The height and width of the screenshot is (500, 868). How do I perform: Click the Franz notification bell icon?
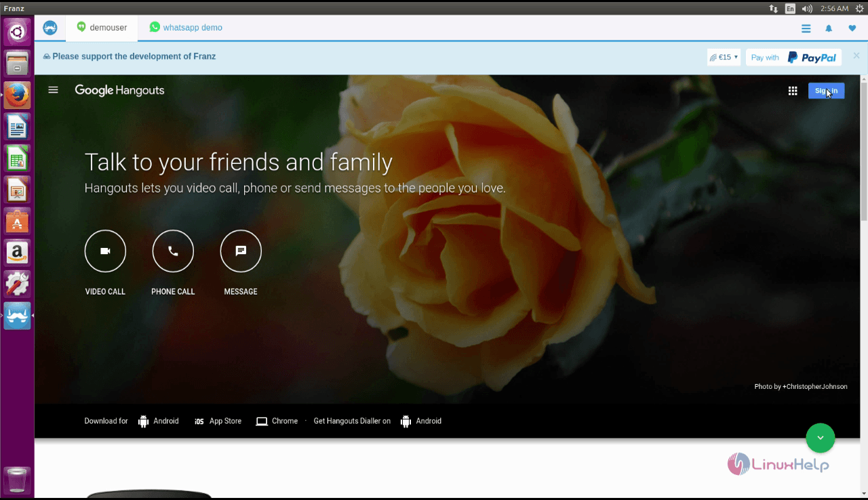[829, 28]
